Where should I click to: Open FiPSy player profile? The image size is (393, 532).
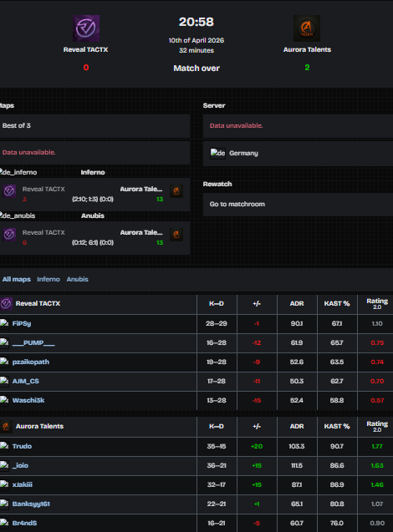pyautogui.click(x=22, y=323)
